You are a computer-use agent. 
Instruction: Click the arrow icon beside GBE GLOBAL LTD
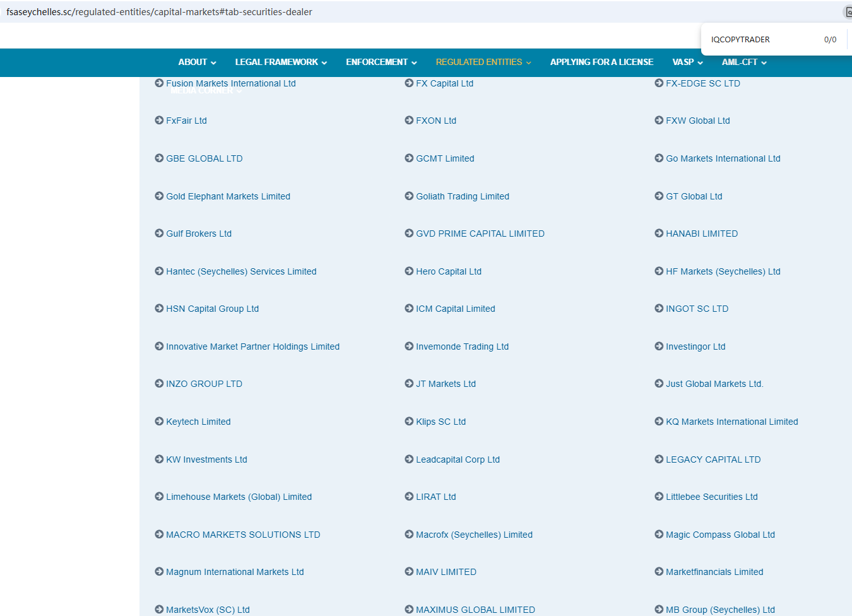pyautogui.click(x=159, y=158)
